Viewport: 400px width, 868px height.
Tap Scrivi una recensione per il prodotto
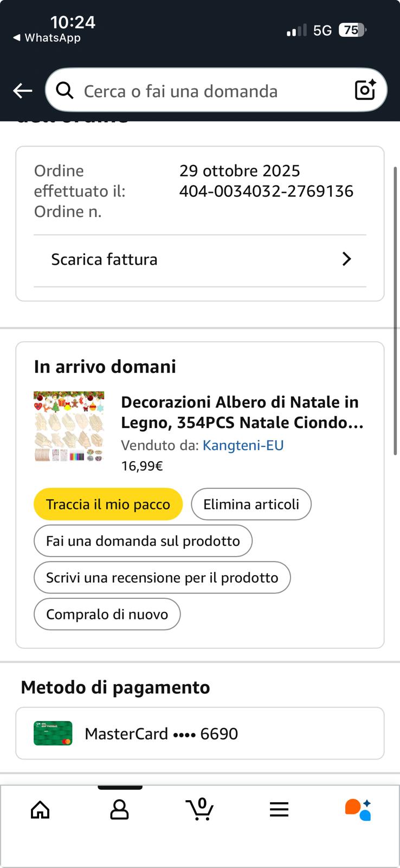pos(162,578)
